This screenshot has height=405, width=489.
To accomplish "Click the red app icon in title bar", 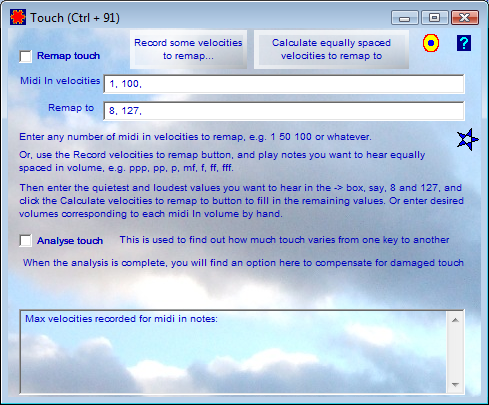I will coord(18,17).
